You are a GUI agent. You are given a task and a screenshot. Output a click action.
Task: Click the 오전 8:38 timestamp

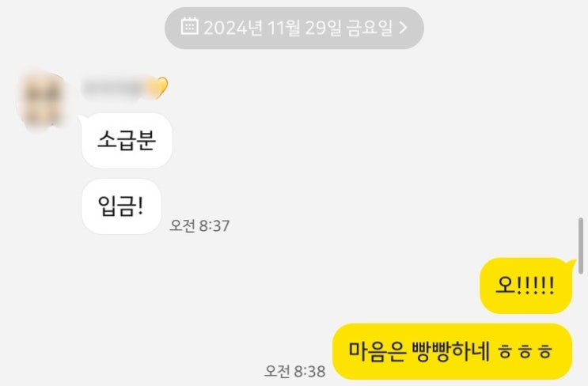(294, 371)
